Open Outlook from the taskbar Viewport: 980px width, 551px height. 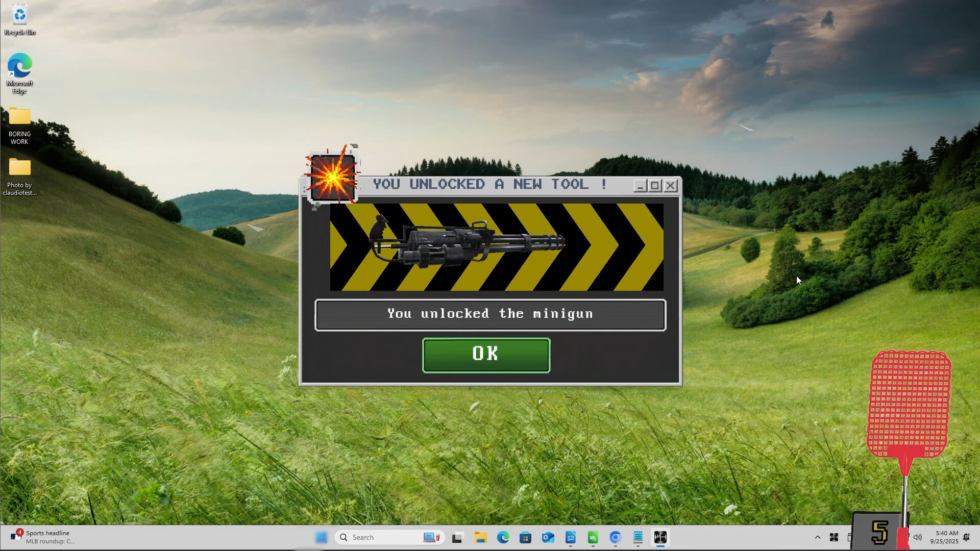point(548,537)
